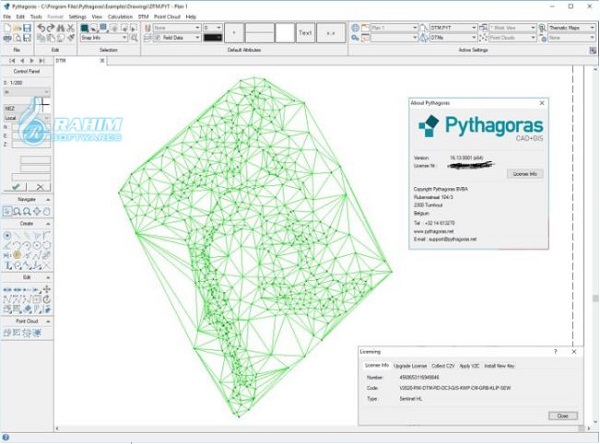Click the Save diskette icon in top toolbar row
Screen dimensions: 600x444
pyautogui.click(x=27, y=28)
